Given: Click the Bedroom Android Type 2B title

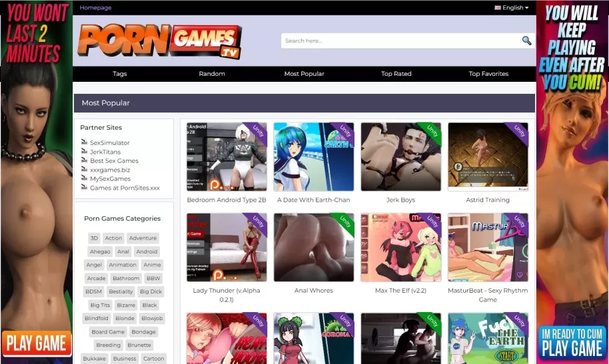Looking at the screenshot, I should (227, 200).
